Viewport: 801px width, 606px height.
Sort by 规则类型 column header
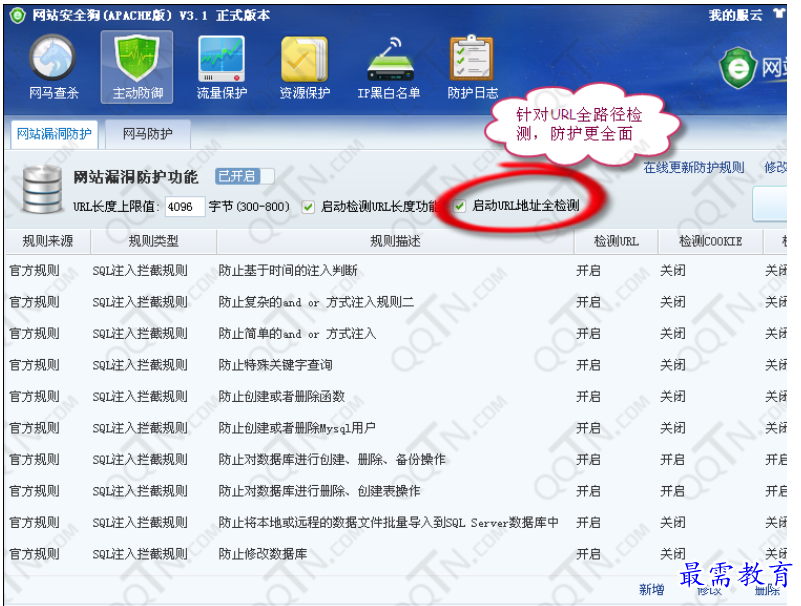coord(153,241)
